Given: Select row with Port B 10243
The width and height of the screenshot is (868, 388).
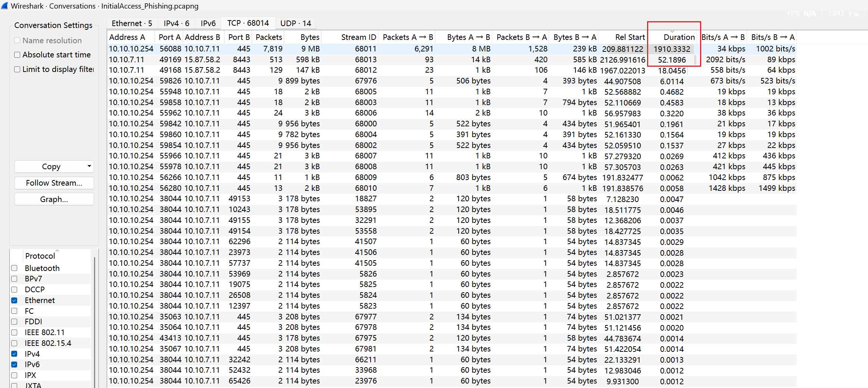Looking at the screenshot, I should tap(452, 209).
